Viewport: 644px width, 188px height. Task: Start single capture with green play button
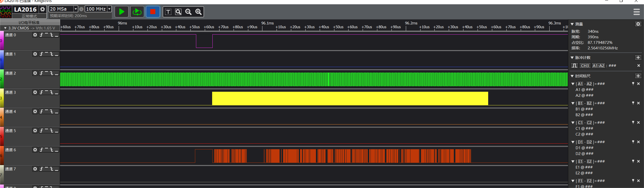pyautogui.click(x=121, y=12)
